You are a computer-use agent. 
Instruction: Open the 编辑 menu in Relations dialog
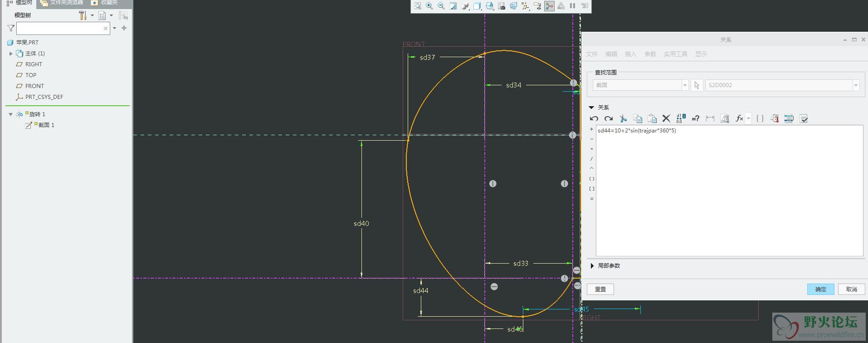[611, 54]
